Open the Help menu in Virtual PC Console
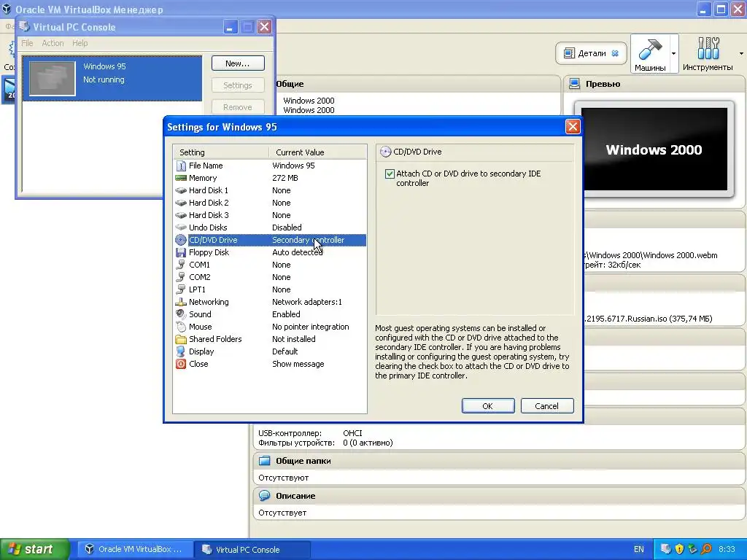The width and height of the screenshot is (747, 560). point(80,43)
